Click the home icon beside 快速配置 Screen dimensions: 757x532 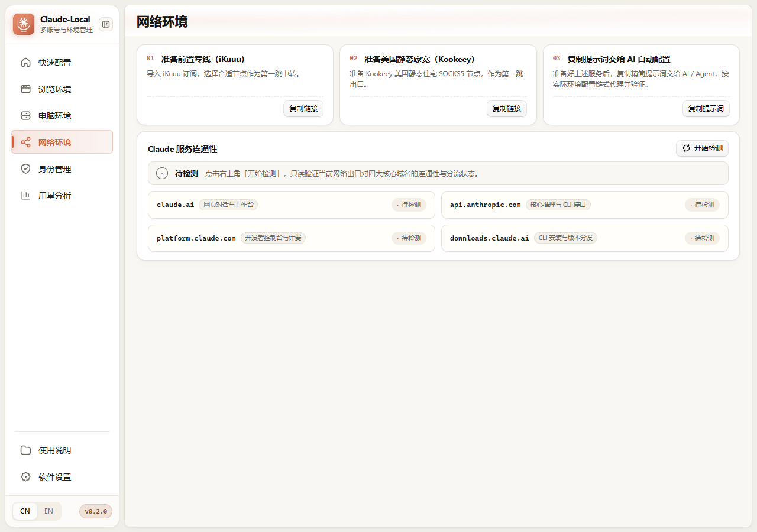point(25,63)
